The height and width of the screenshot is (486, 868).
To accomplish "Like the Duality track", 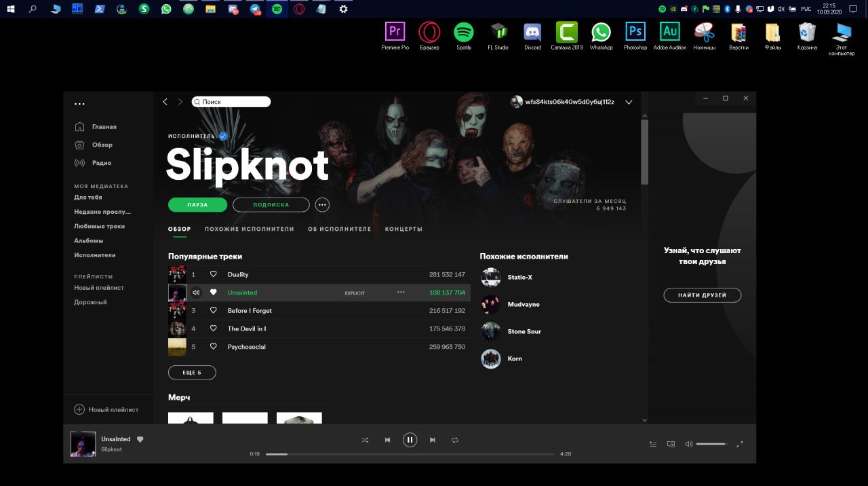I will (x=213, y=274).
